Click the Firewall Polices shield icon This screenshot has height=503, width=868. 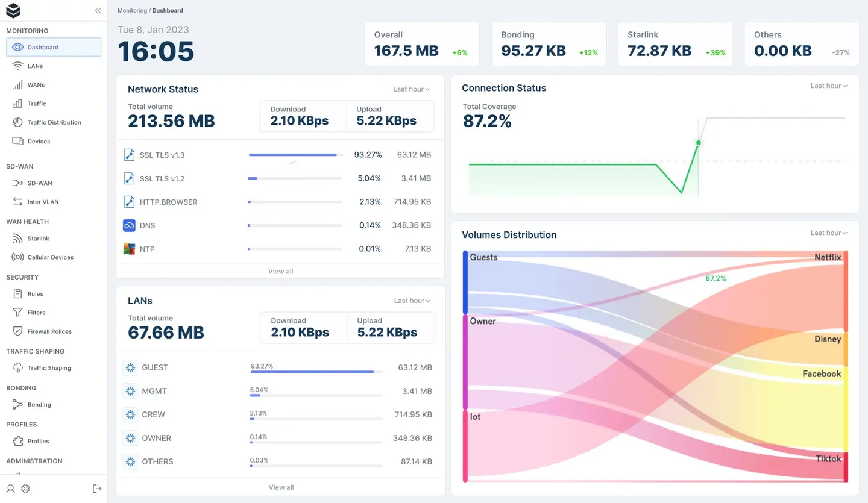17,331
